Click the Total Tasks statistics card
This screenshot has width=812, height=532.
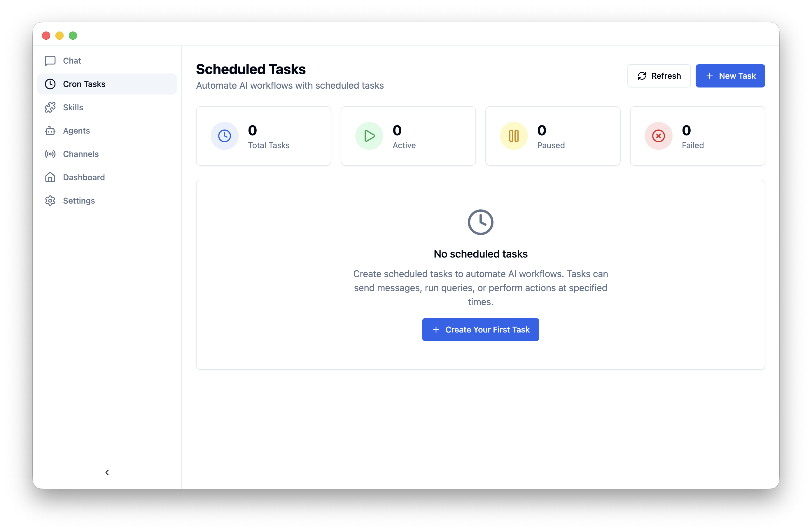click(x=263, y=136)
